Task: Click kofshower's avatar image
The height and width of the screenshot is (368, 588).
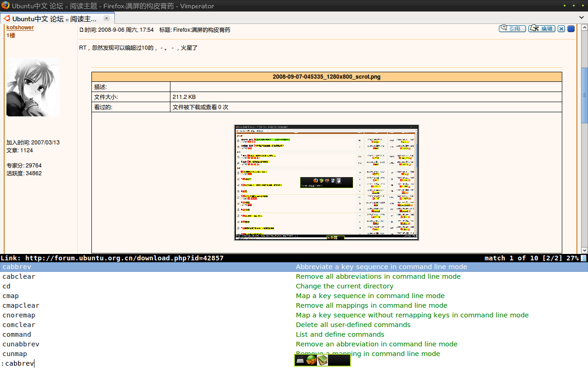Action: pyautogui.click(x=33, y=87)
